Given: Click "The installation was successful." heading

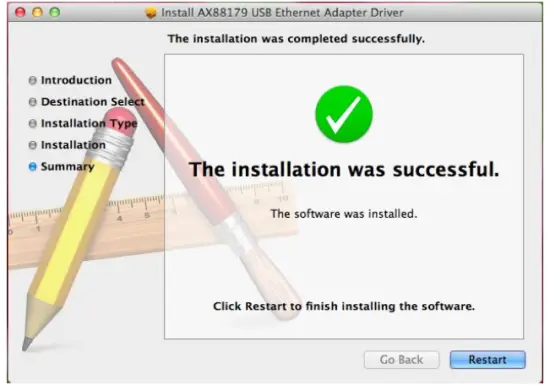Looking at the screenshot, I should [x=344, y=170].
